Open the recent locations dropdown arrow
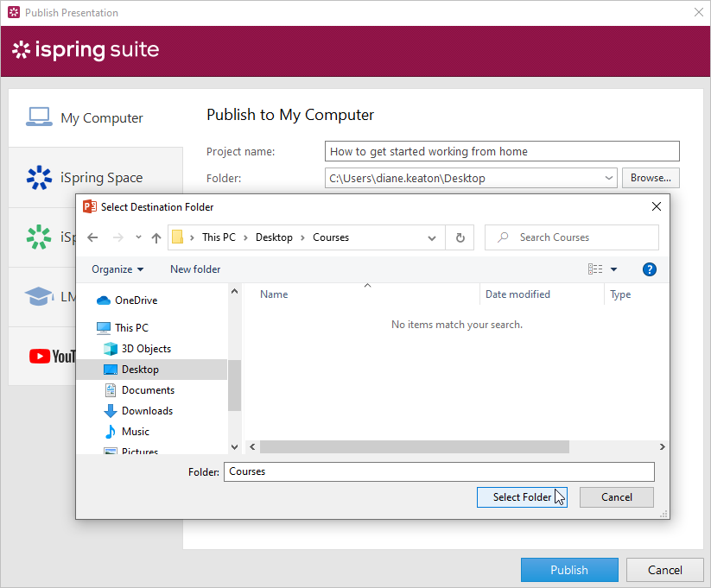Viewport: 711px width, 588px height. tap(138, 237)
